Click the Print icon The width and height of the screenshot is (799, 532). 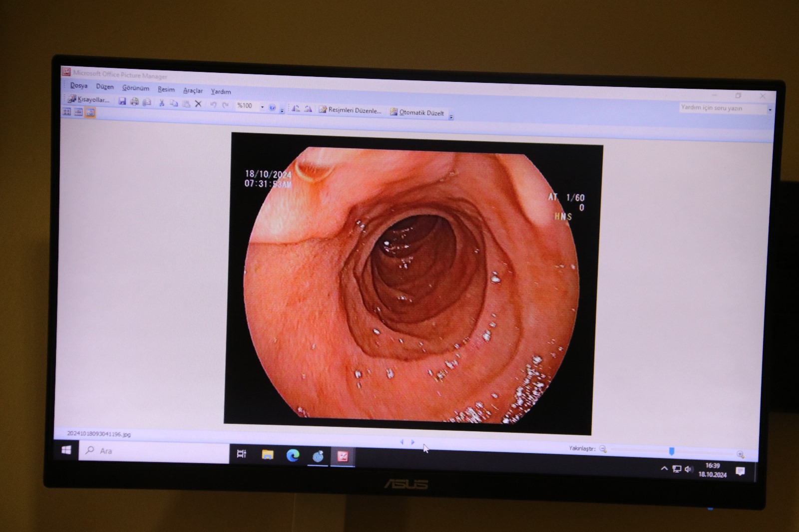click(x=134, y=102)
